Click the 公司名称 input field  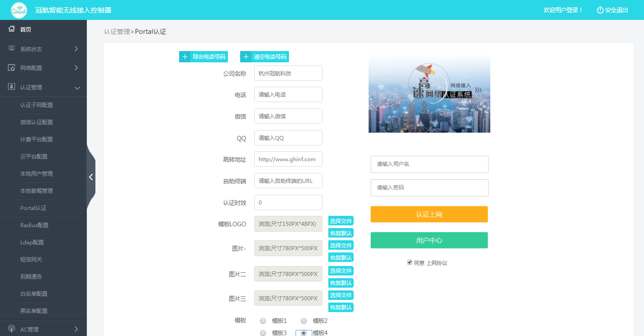[x=288, y=73]
